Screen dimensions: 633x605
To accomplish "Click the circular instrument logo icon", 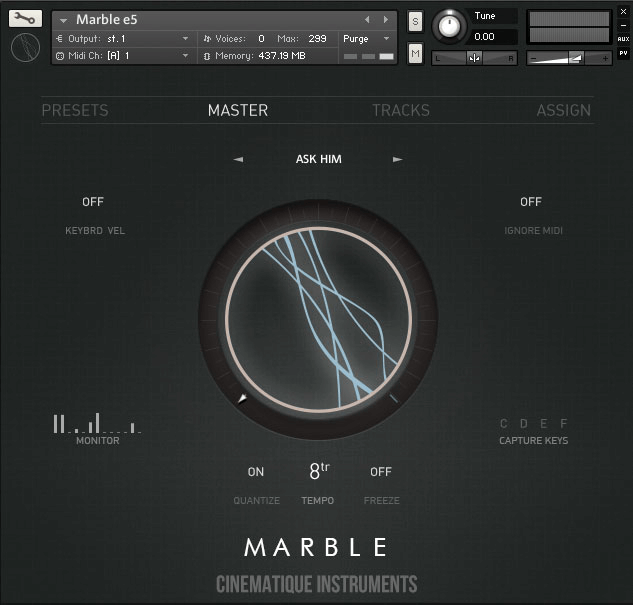I will click(x=25, y=48).
